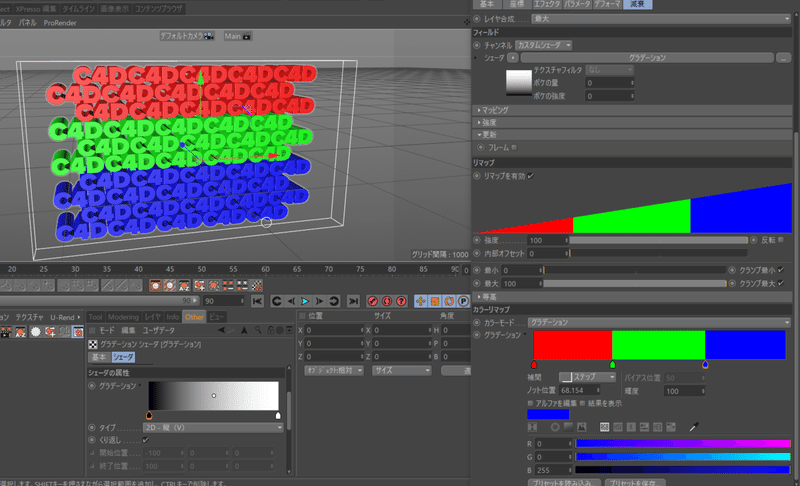Image resolution: width=800 pixels, height=486 pixels.
Task: Switch to パラメータ tab
Action: pyautogui.click(x=577, y=4)
